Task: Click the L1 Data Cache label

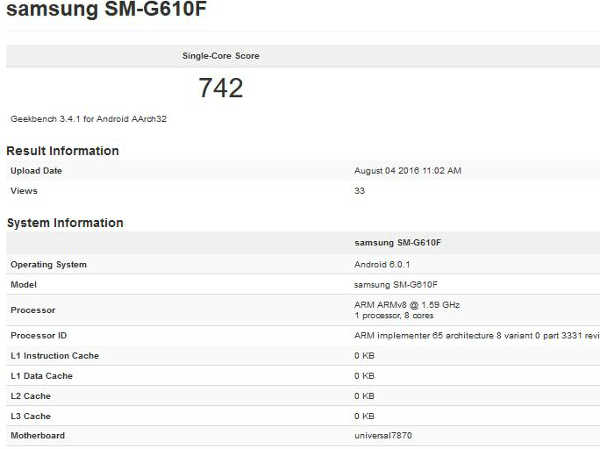Action: point(42,376)
